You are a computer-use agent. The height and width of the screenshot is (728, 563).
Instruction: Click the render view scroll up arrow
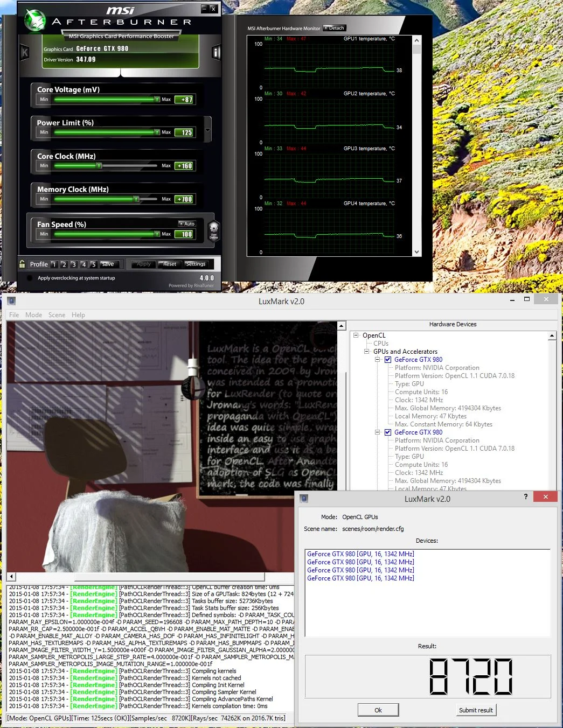click(341, 326)
